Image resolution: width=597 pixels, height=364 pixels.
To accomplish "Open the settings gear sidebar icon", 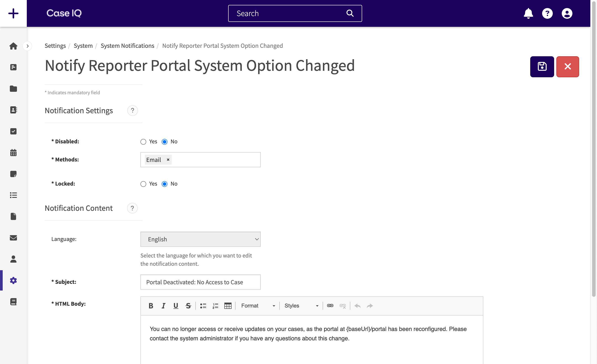I will point(13,280).
